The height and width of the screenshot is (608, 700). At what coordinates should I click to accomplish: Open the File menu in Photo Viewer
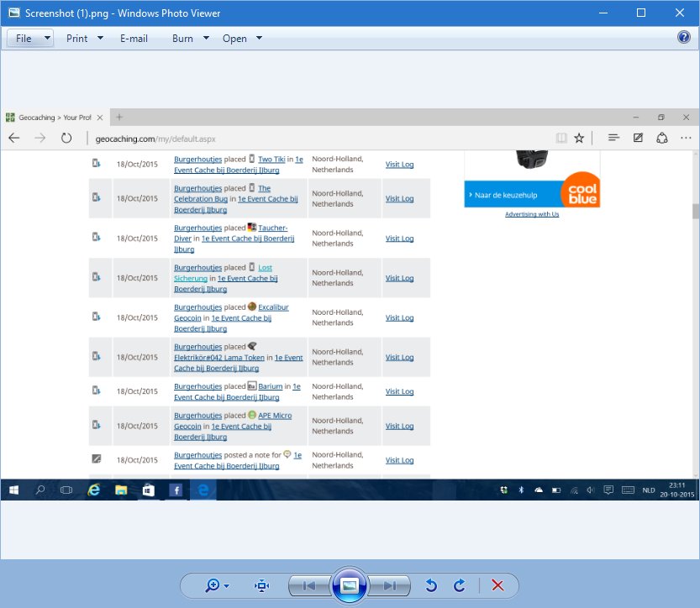pos(24,39)
